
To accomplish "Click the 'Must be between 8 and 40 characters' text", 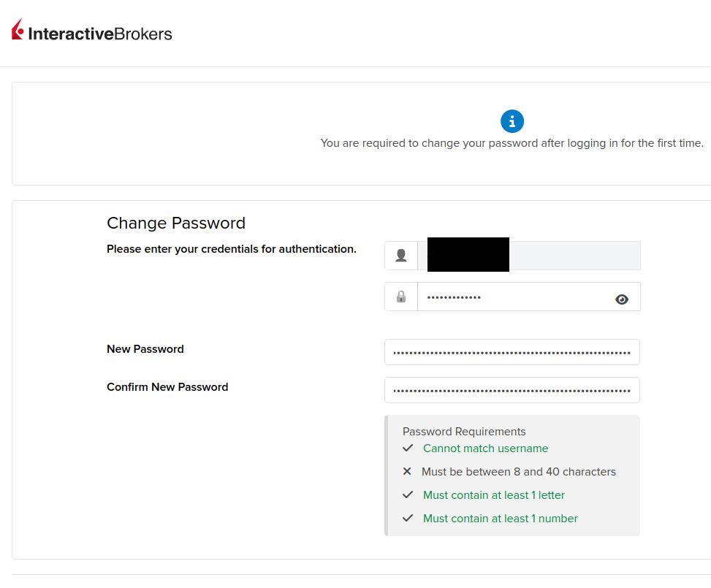I will (x=519, y=472).
